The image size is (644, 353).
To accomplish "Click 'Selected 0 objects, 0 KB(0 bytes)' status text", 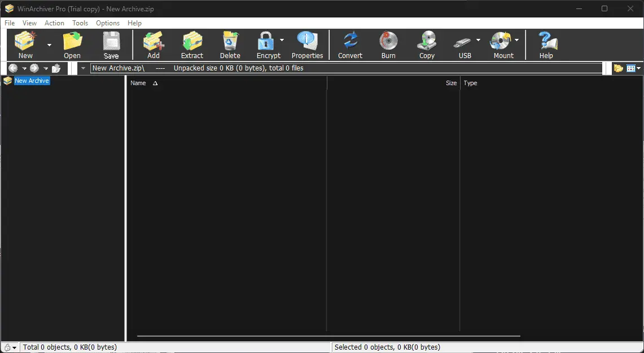I will click(x=387, y=347).
